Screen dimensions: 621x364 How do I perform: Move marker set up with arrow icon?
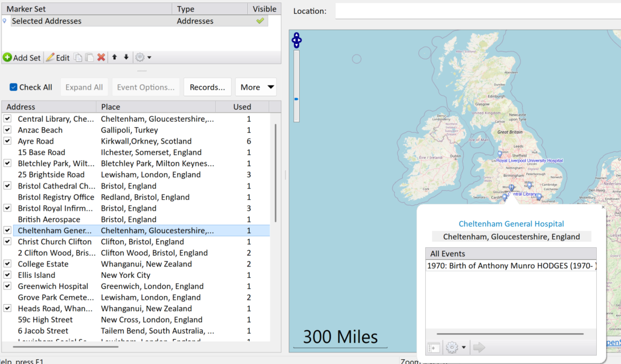[x=115, y=57]
